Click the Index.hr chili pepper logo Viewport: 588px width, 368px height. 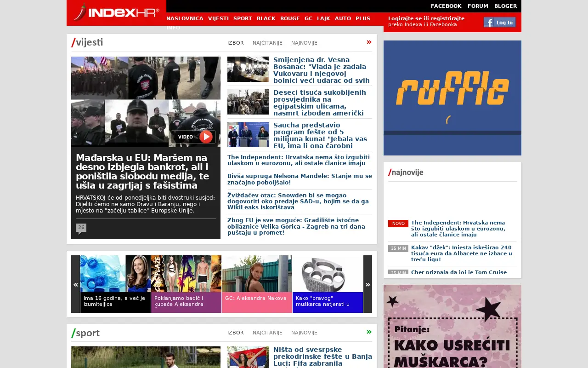click(116, 12)
